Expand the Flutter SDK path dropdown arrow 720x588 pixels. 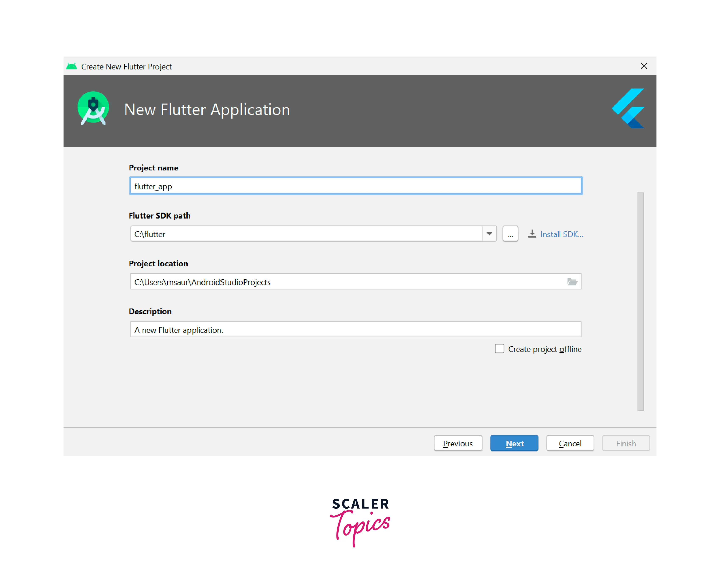tap(489, 234)
